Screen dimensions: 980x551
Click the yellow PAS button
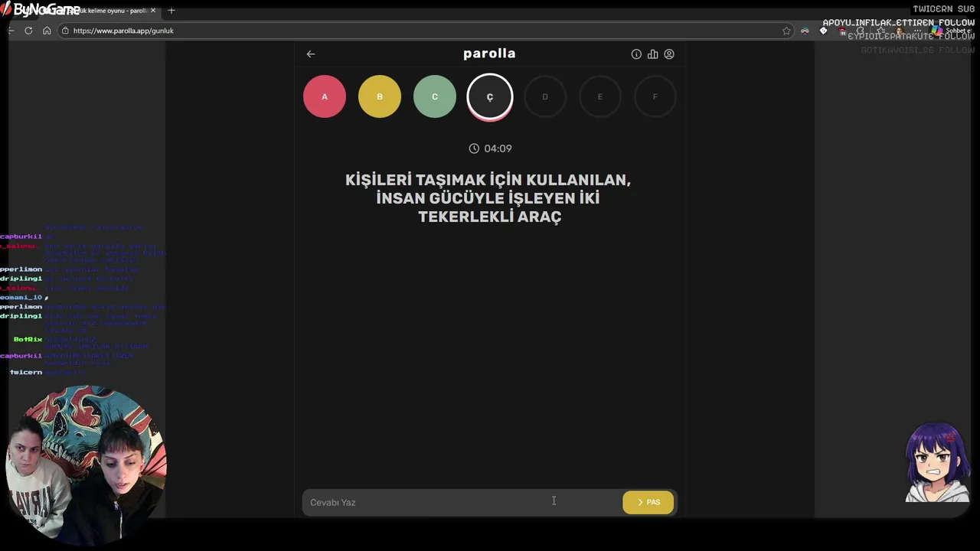(648, 502)
